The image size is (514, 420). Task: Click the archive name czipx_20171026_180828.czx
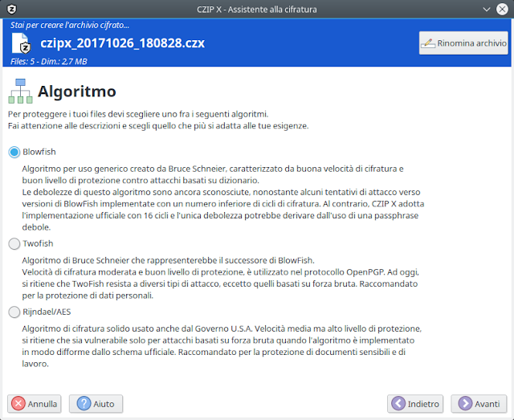(x=123, y=43)
